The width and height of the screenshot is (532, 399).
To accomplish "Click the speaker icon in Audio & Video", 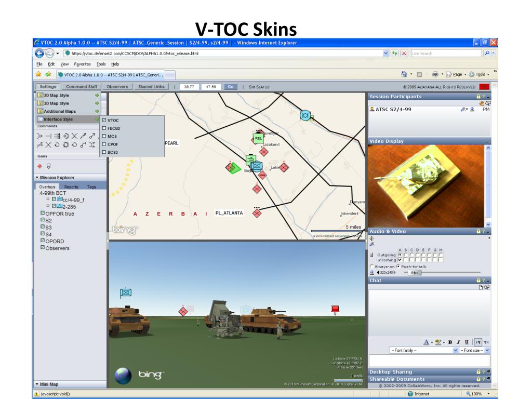I will pyautogui.click(x=371, y=238).
